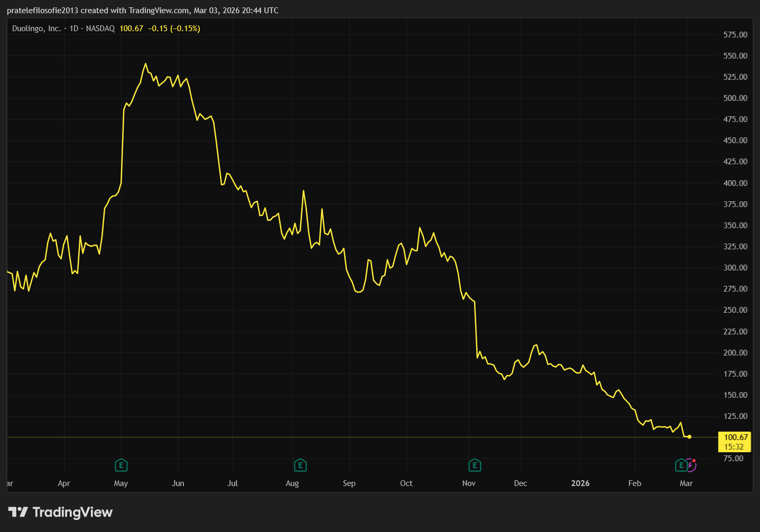Click the 15:32 countdown in price label
Image resolution: width=760 pixels, height=532 pixels.
click(x=734, y=447)
